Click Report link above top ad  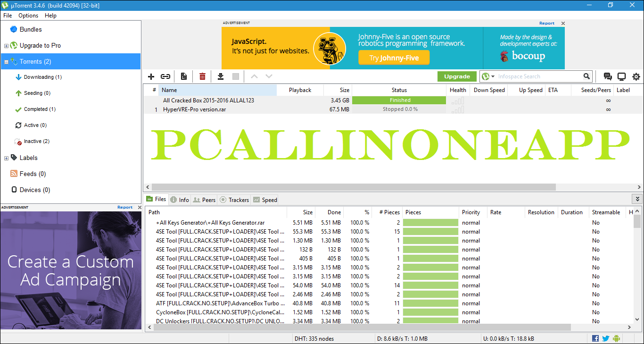pos(547,23)
